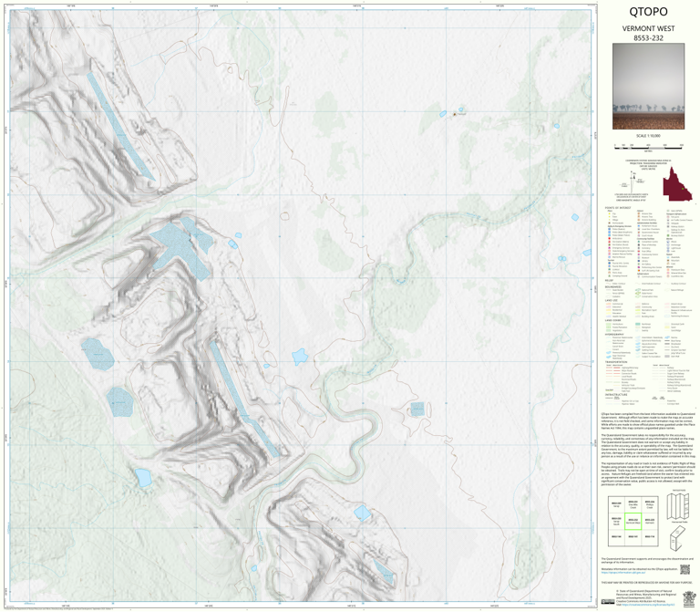Click the maroon Queensland locator map

coord(677,183)
